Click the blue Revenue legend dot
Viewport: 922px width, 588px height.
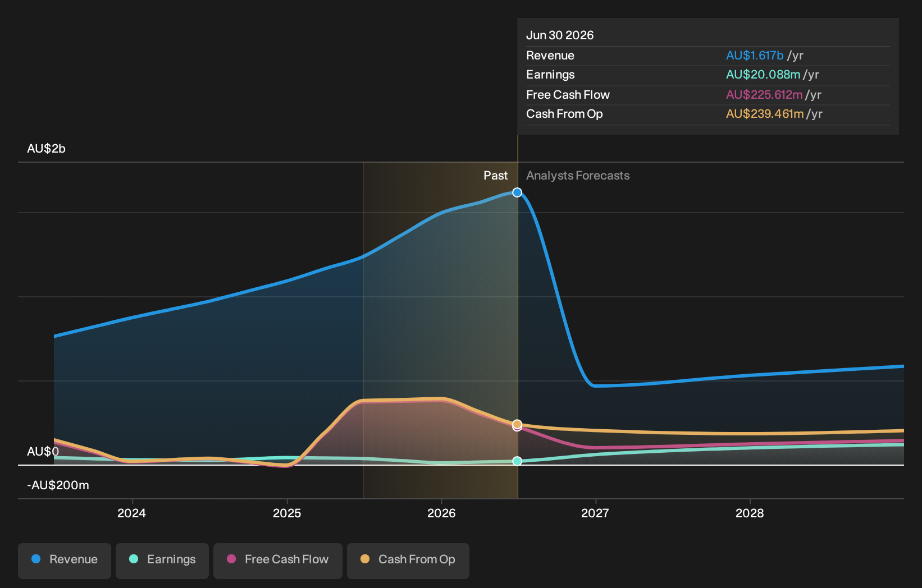click(36, 559)
